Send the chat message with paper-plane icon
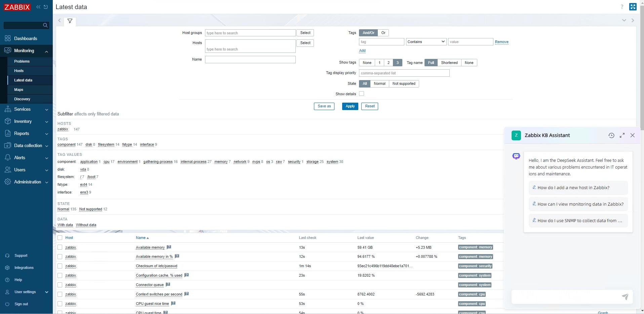 click(x=625, y=296)
